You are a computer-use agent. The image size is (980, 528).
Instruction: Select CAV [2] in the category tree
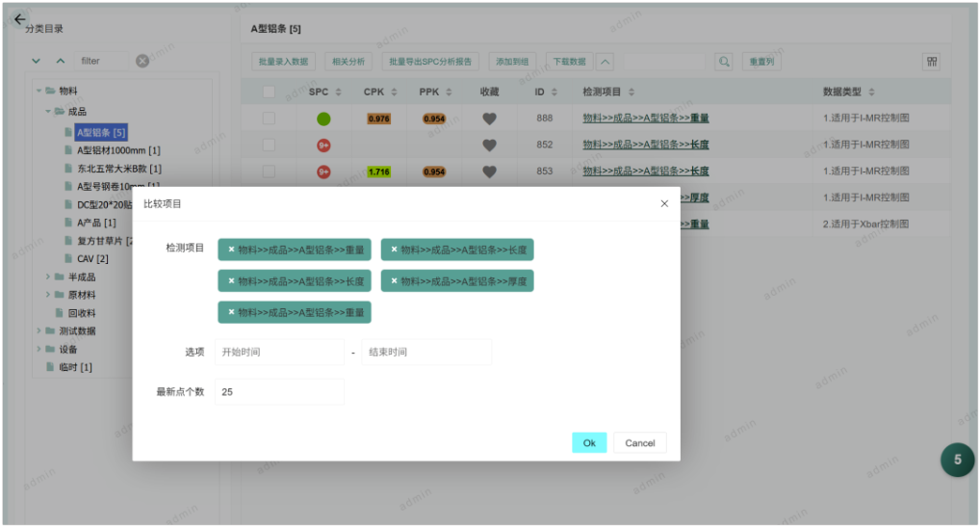(92, 259)
